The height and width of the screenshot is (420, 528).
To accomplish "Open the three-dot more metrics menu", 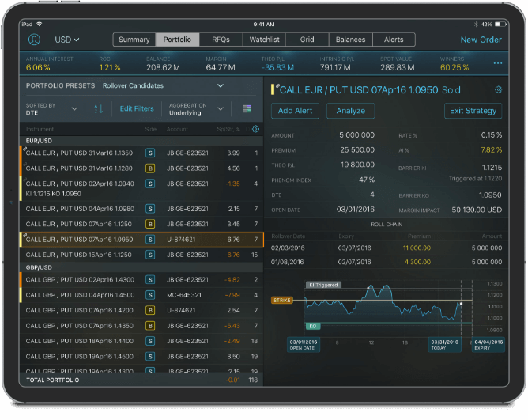I will pos(498,63).
